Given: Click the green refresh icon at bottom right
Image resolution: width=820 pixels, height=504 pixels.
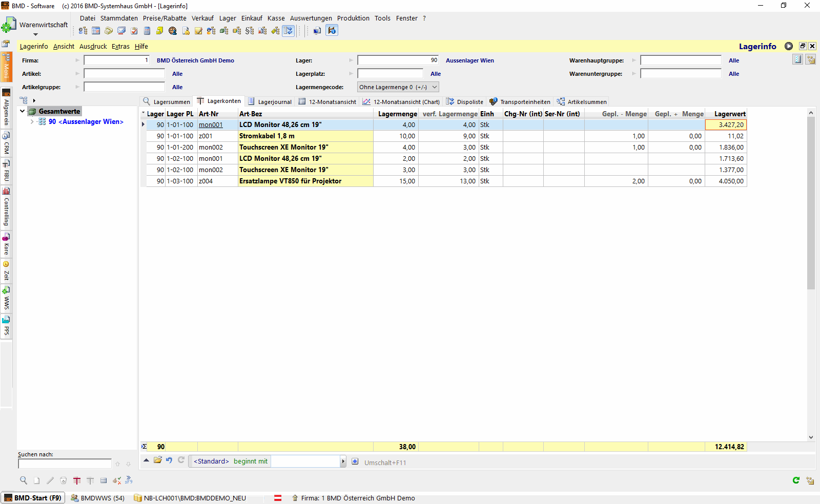Looking at the screenshot, I should tap(796, 480).
